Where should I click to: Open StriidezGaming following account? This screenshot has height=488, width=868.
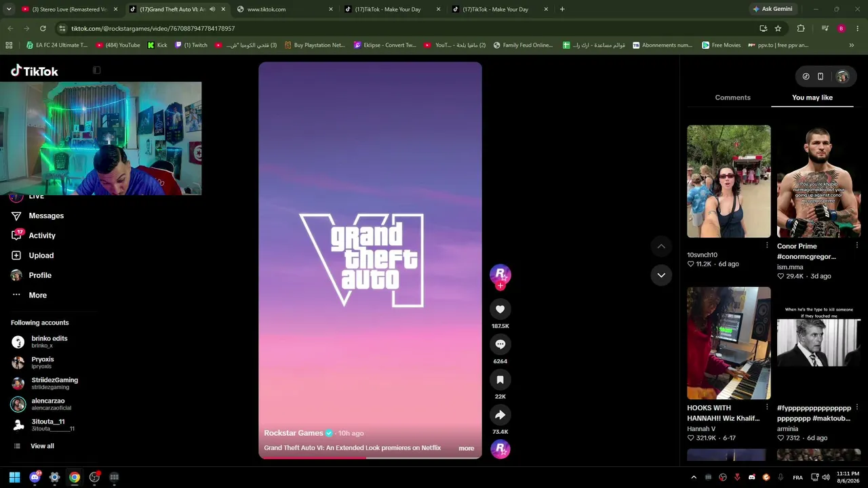[54, 384]
